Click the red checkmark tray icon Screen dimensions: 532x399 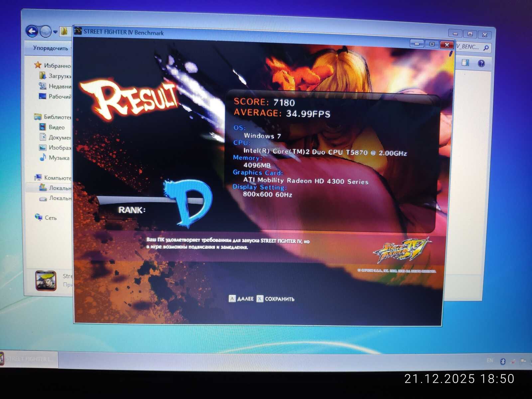tap(513, 361)
